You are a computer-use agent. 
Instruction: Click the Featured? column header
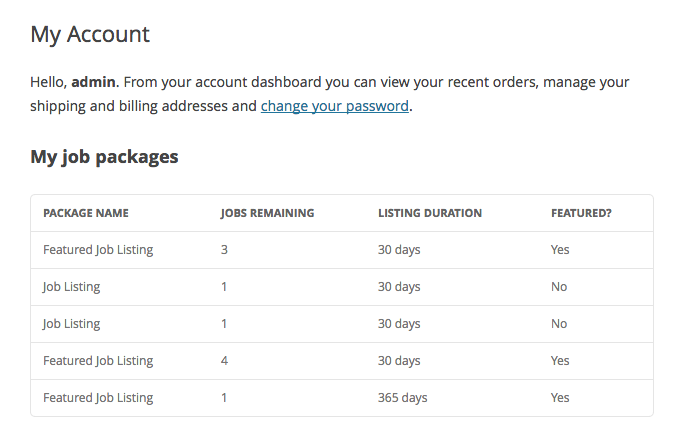point(581,213)
